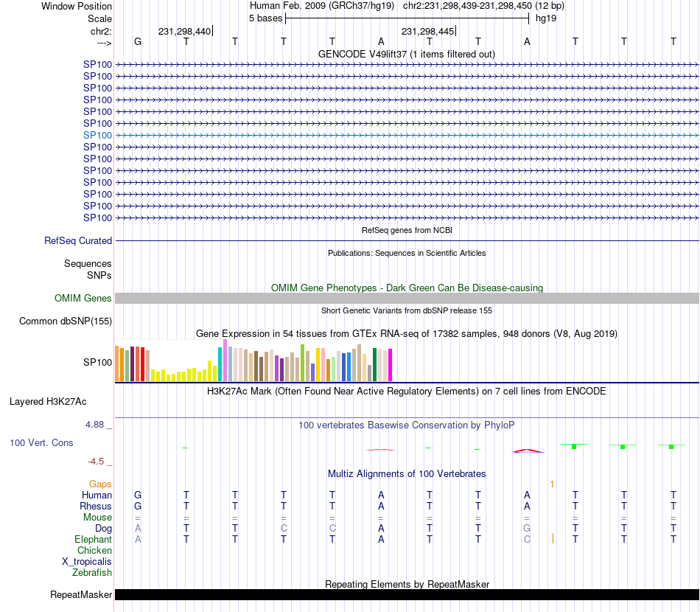Click the gray OMIM Genes item bar
The height and width of the screenshot is (612, 700).
tap(407, 299)
